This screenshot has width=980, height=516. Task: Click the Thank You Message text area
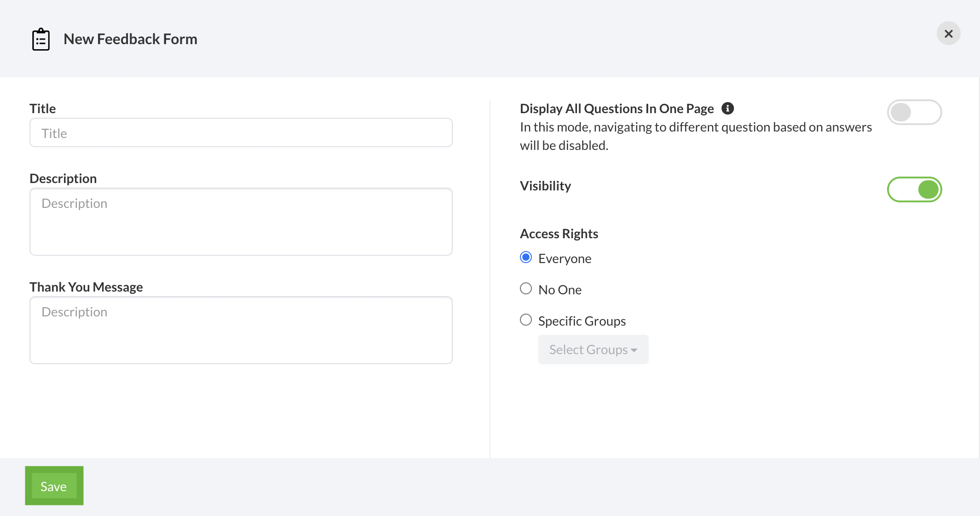(241, 330)
